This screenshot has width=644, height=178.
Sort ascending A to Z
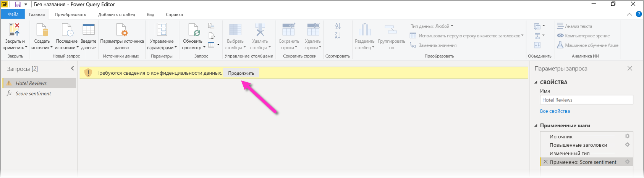tap(338, 26)
